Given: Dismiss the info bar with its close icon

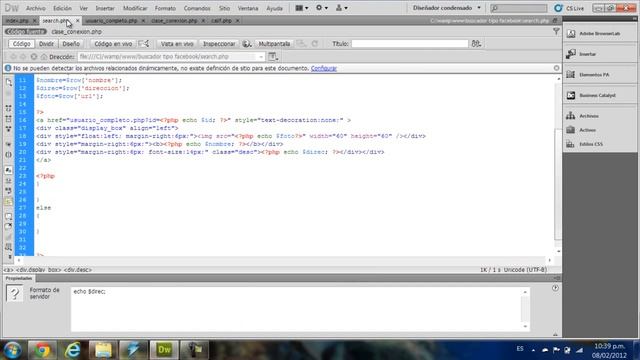Looking at the screenshot, I should (556, 68).
